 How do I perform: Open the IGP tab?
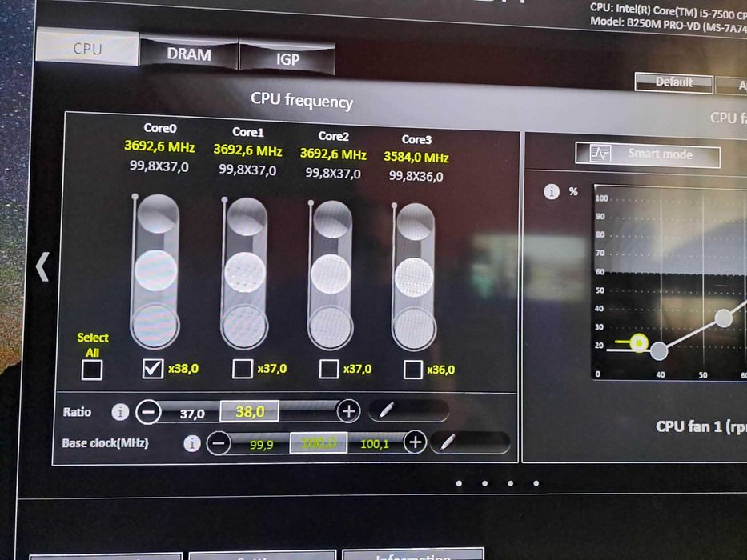287,58
